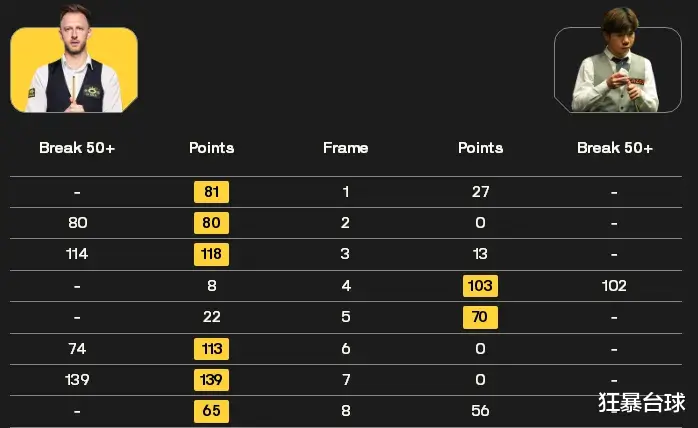Select the highlighted 81 points in frame 1

coord(211,192)
